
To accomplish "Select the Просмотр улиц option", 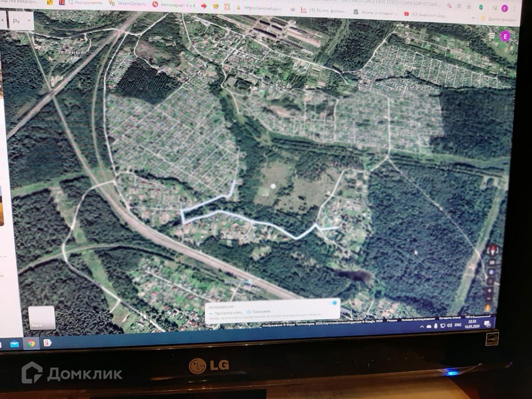I will pyautogui.click(x=227, y=313).
